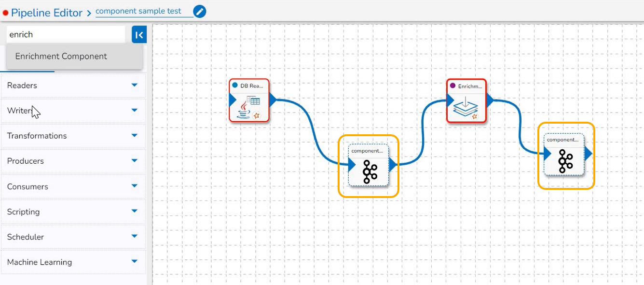This screenshot has width=644, height=285.
Task: Choose Enrichment Component from search results
Action: [75, 57]
